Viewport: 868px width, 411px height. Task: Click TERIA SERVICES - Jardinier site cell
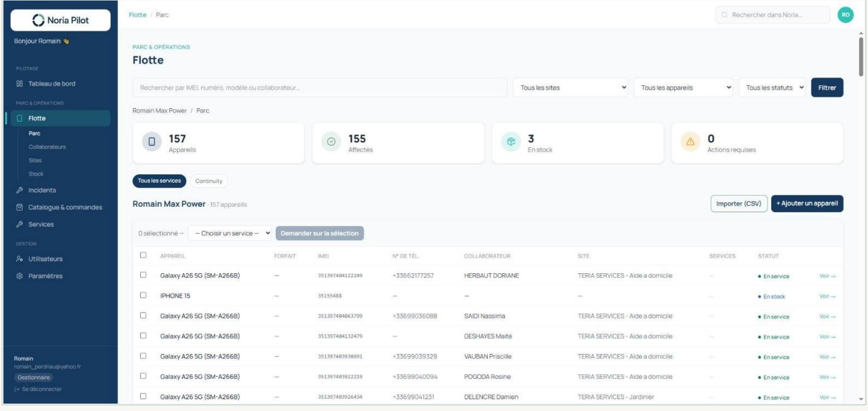616,397
